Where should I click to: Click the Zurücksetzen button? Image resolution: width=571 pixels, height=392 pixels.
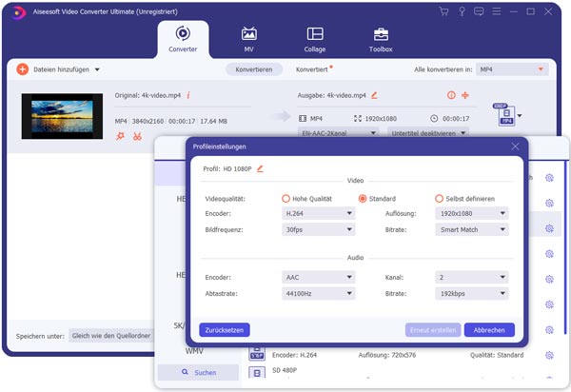point(225,329)
